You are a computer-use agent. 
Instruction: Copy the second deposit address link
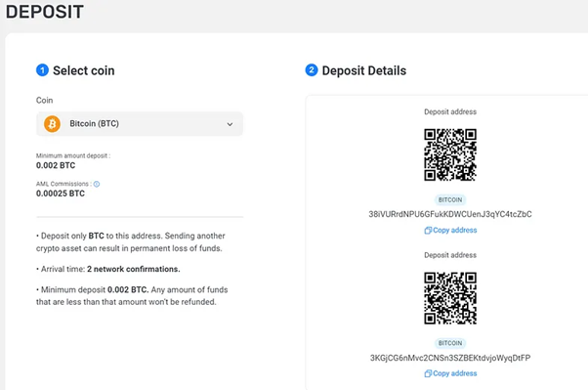point(450,373)
